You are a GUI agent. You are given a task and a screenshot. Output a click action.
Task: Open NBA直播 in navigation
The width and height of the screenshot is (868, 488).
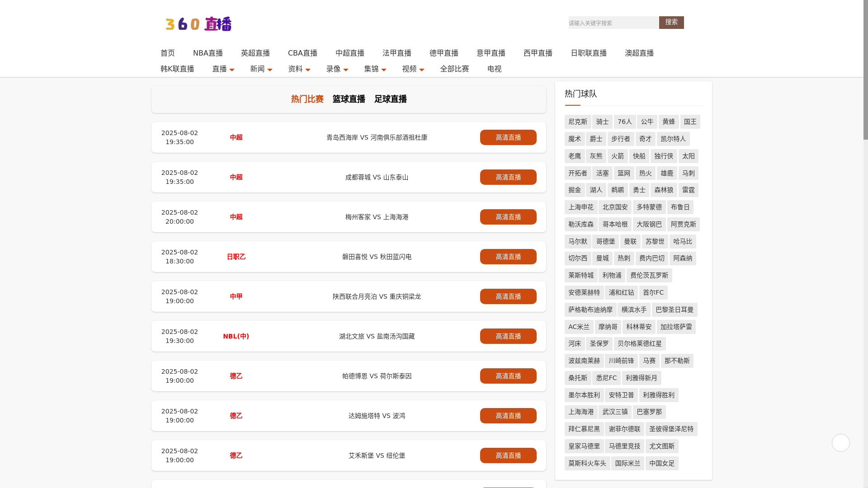pos(208,53)
